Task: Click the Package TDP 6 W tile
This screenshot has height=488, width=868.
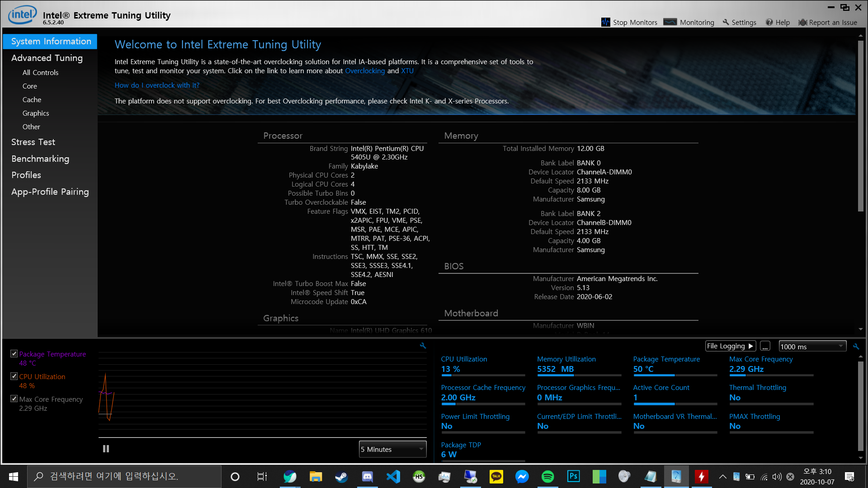Action: point(483,451)
